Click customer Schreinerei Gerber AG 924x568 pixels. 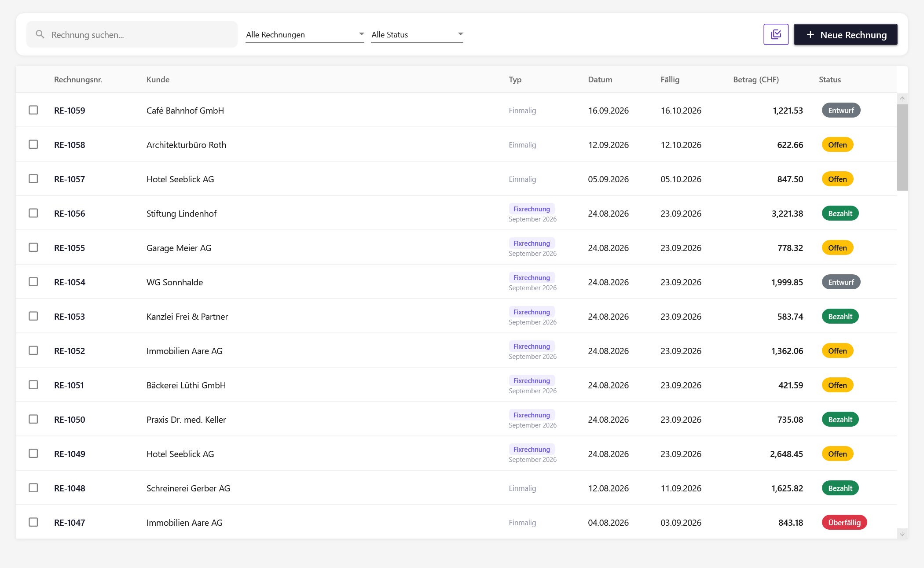tap(188, 488)
